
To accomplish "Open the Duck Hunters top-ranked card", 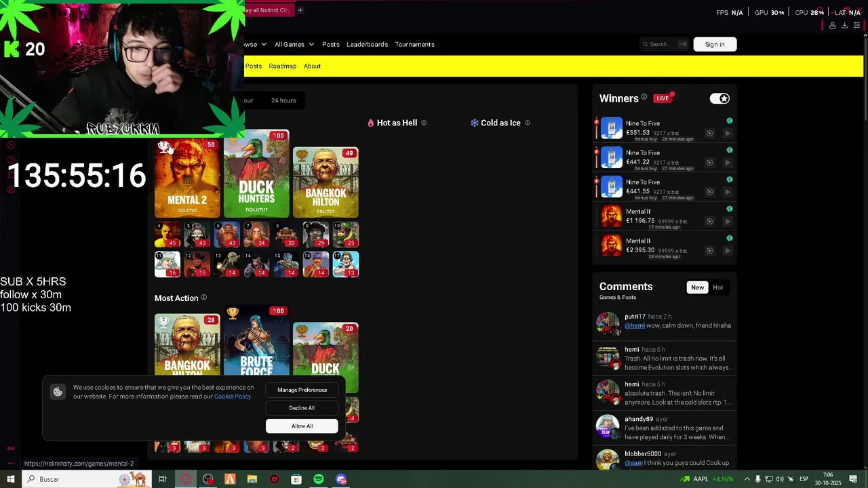I will (256, 174).
